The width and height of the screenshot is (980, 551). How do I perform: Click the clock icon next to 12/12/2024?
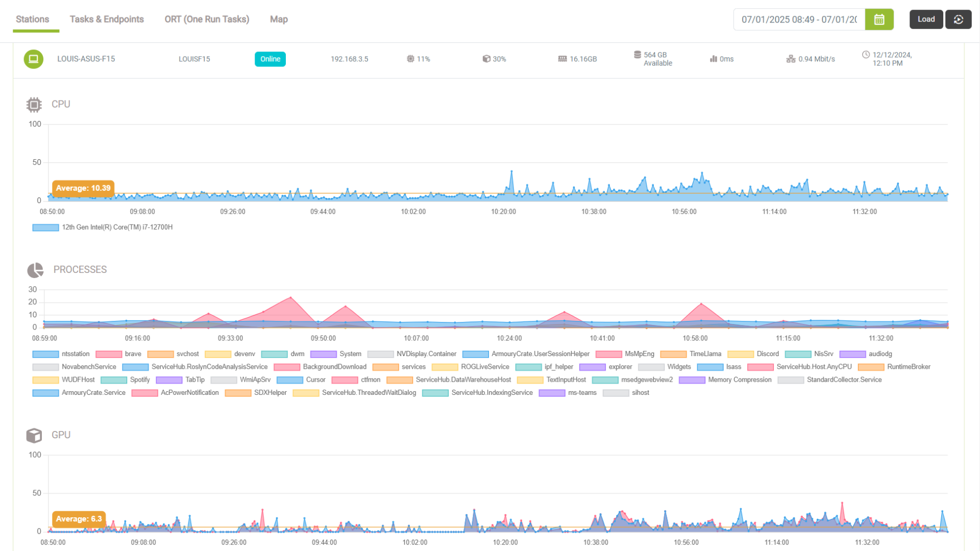click(866, 55)
